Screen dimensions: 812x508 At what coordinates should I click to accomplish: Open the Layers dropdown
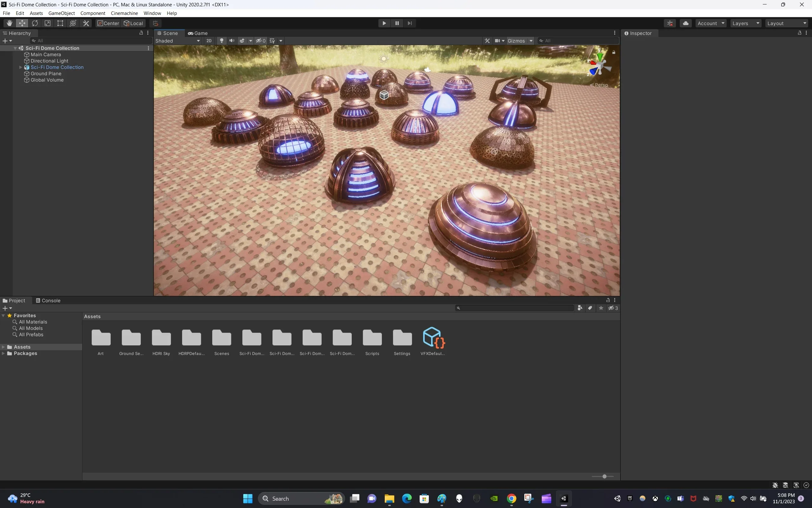[x=746, y=23]
